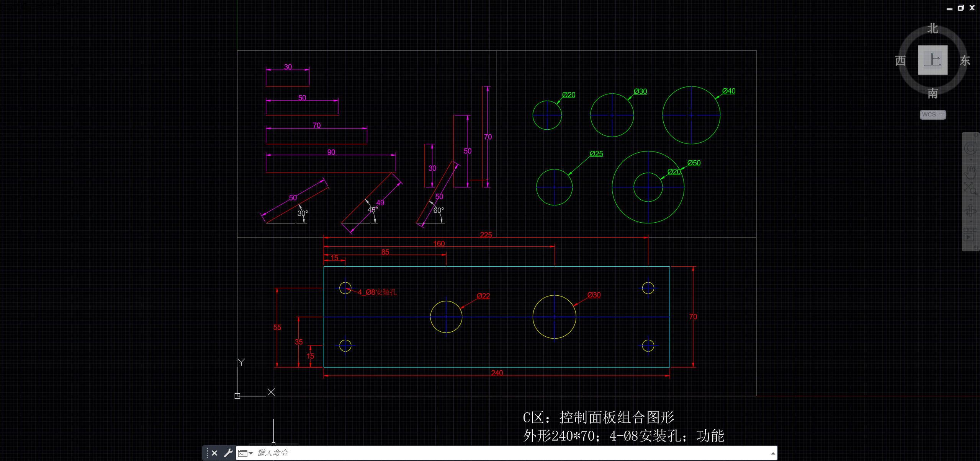980x461 pixels.
Task: Select the Ø22 dimension label
Action: (483, 296)
